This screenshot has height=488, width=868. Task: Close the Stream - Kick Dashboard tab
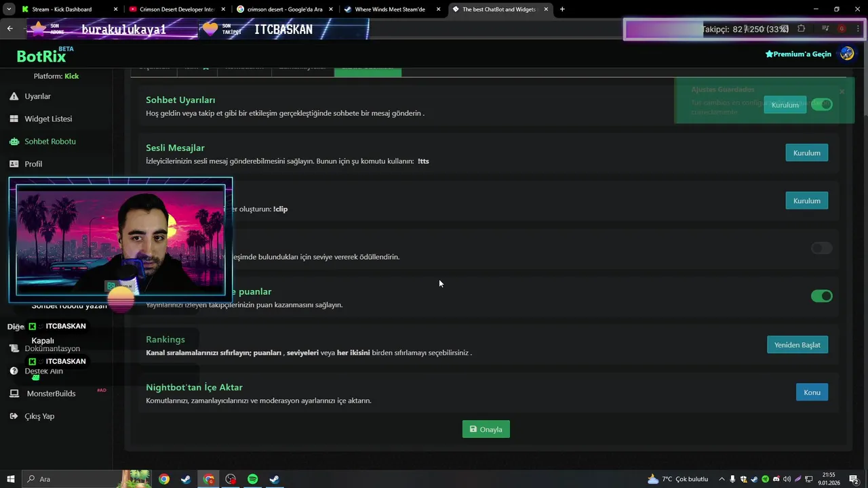[115, 9]
